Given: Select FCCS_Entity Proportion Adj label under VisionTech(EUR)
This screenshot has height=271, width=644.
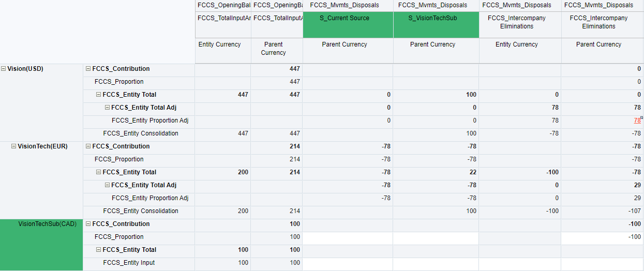Looking at the screenshot, I should (150, 198).
